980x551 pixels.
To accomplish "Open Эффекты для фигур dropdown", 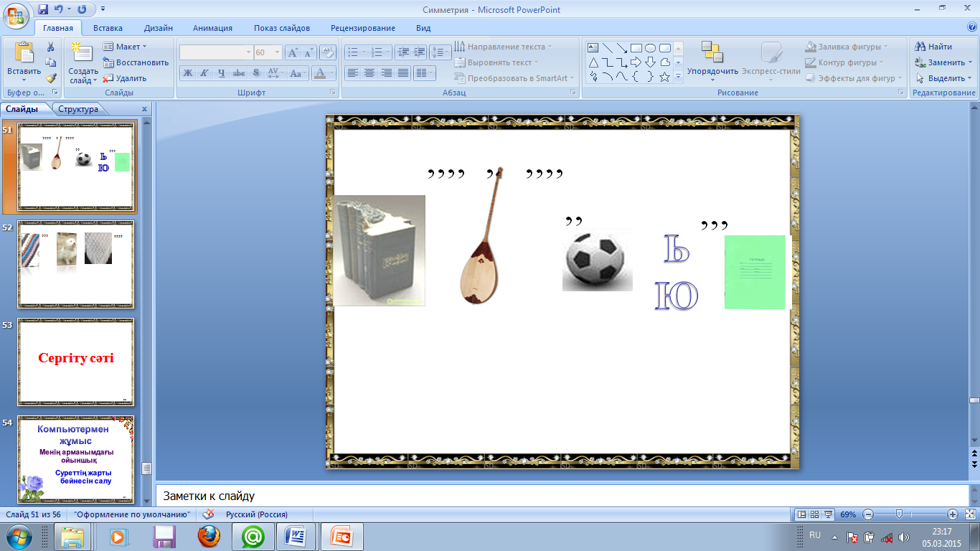I will coord(854,78).
